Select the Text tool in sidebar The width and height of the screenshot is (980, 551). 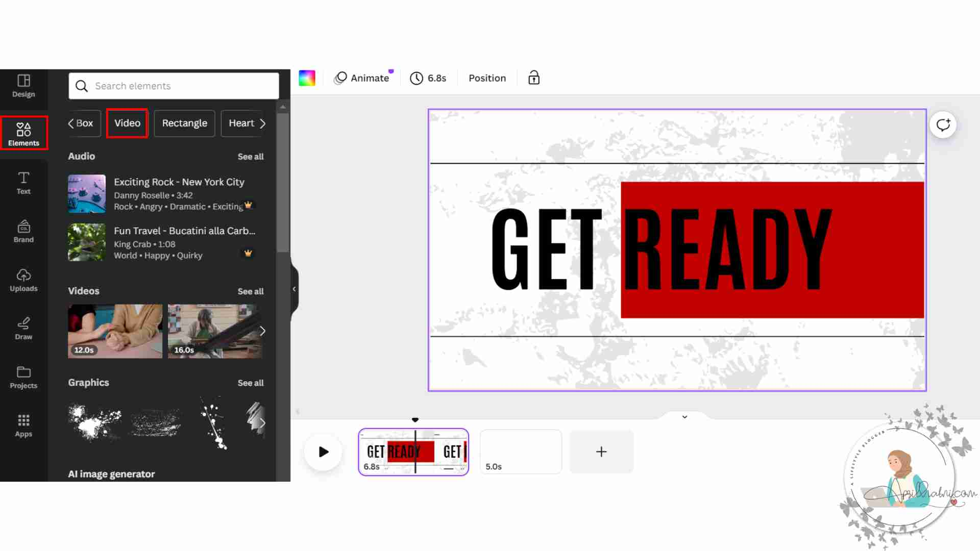coord(23,182)
